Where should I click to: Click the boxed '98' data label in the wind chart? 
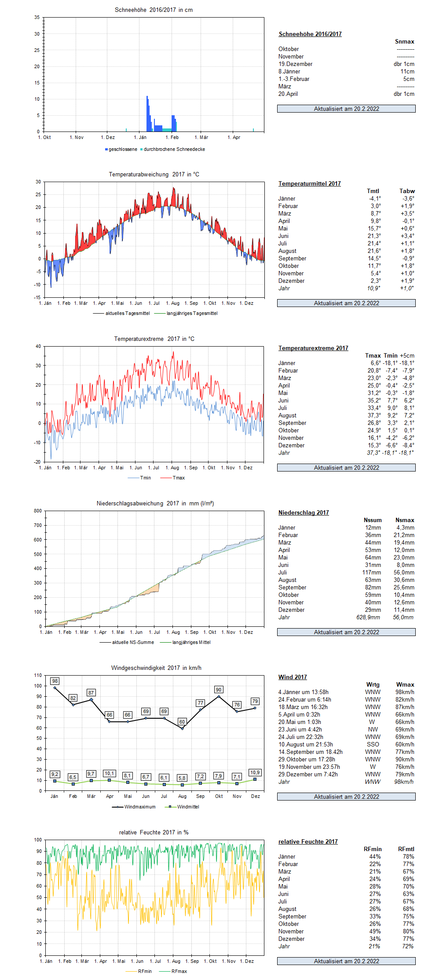pos(55,681)
